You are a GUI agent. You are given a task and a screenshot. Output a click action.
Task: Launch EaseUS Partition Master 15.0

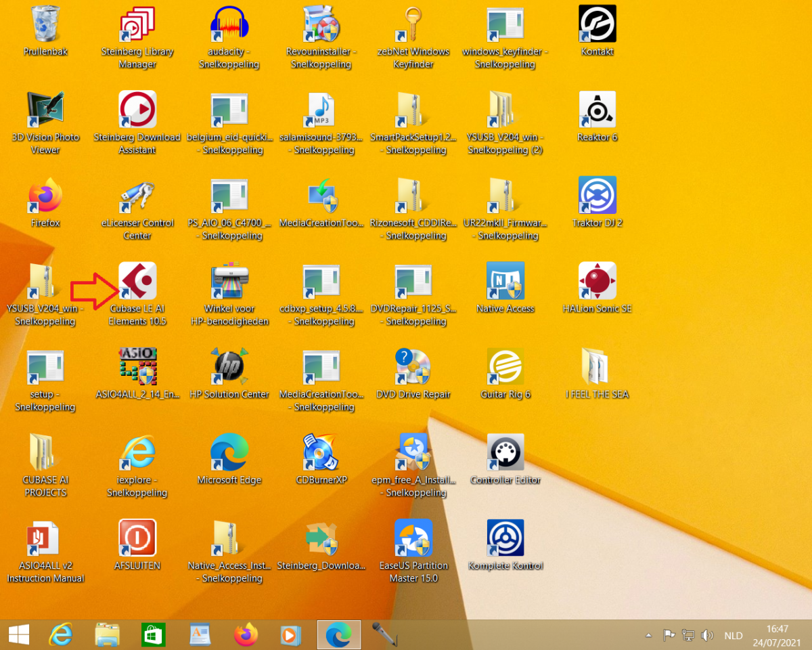pyautogui.click(x=413, y=538)
